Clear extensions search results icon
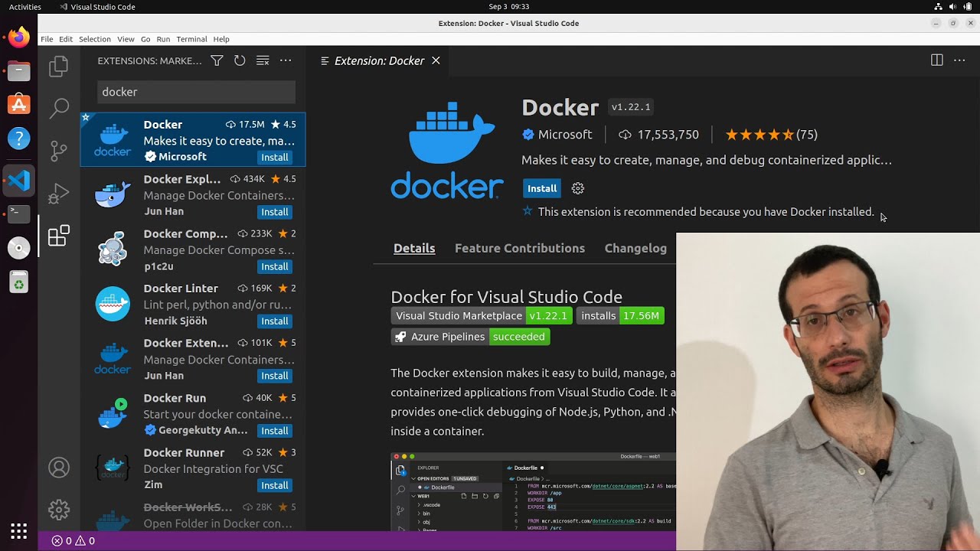 263,60
